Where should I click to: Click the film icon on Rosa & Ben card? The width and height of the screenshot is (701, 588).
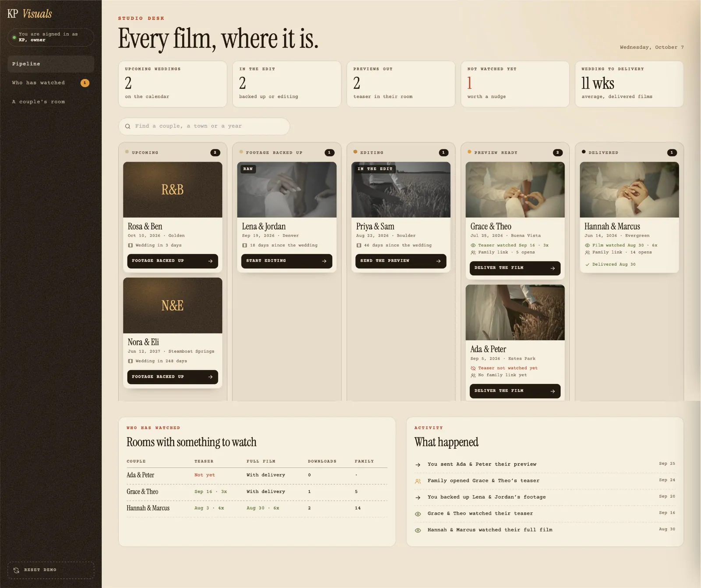point(130,245)
